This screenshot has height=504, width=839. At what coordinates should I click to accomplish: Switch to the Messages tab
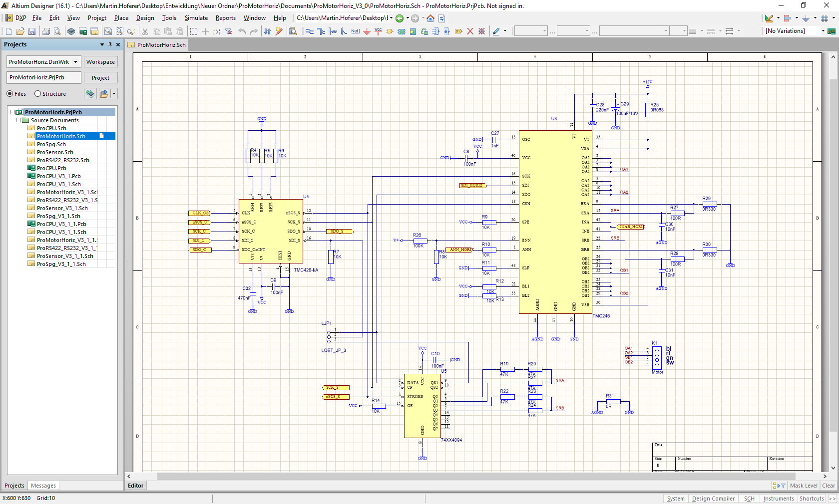click(x=43, y=486)
